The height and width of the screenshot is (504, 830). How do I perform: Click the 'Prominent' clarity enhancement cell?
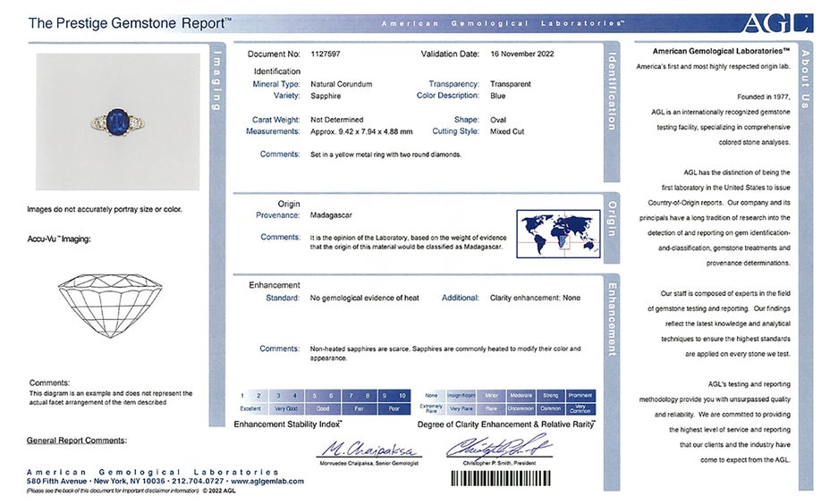[x=580, y=395]
